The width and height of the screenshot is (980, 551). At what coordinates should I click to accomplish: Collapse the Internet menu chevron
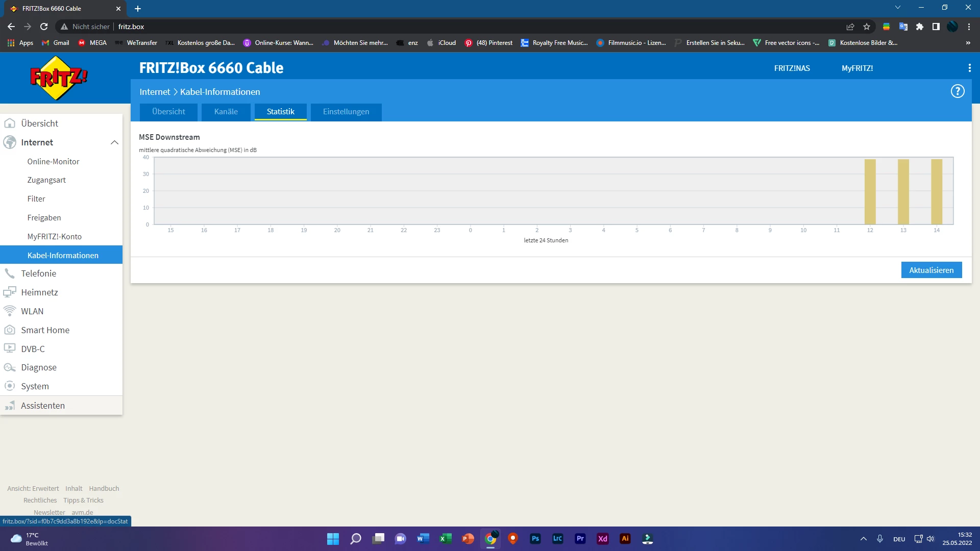[x=114, y=142]
